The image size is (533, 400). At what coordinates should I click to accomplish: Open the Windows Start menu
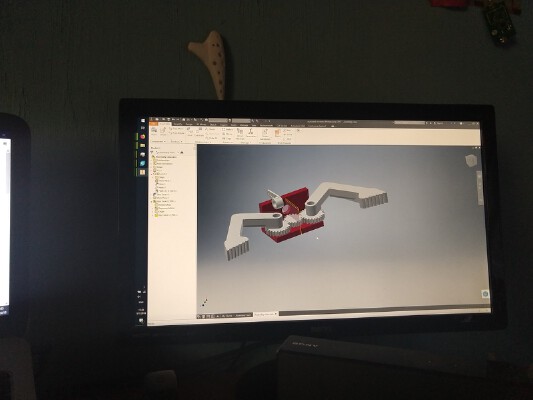point(143,121)
